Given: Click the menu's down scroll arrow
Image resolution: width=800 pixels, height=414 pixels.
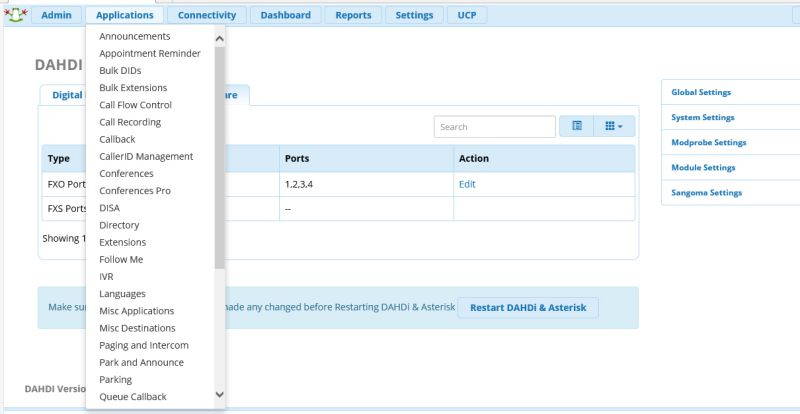Looking at the screenshot, I should [x=220, y=394].
